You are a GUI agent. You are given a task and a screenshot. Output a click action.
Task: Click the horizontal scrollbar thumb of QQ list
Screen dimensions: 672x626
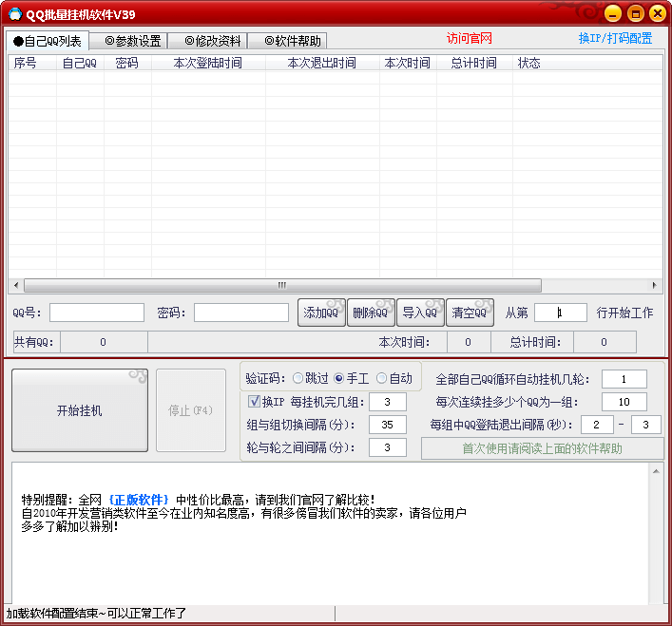(282, 285)
